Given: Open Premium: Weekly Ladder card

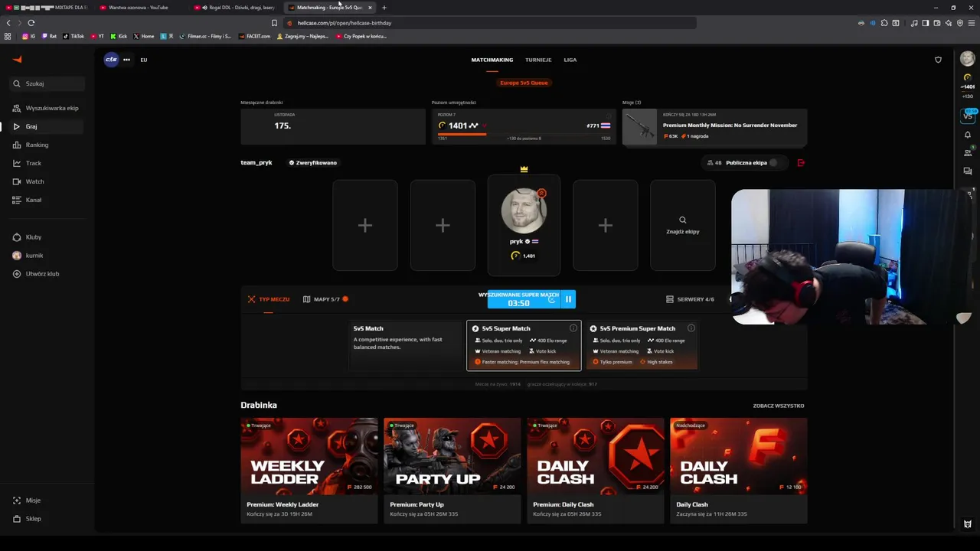Looking at the screenshot, I should coord(309,471).
